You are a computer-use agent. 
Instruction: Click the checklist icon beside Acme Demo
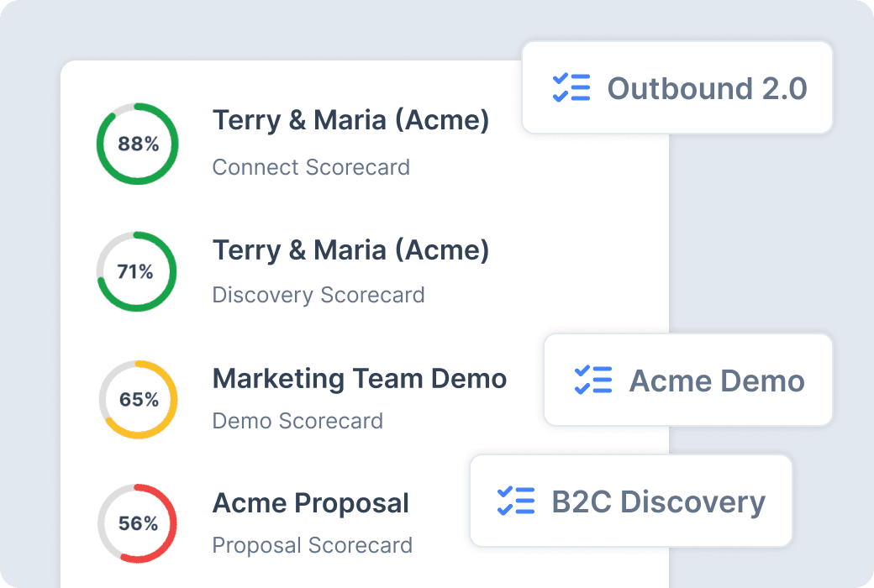tap(593, 380)
